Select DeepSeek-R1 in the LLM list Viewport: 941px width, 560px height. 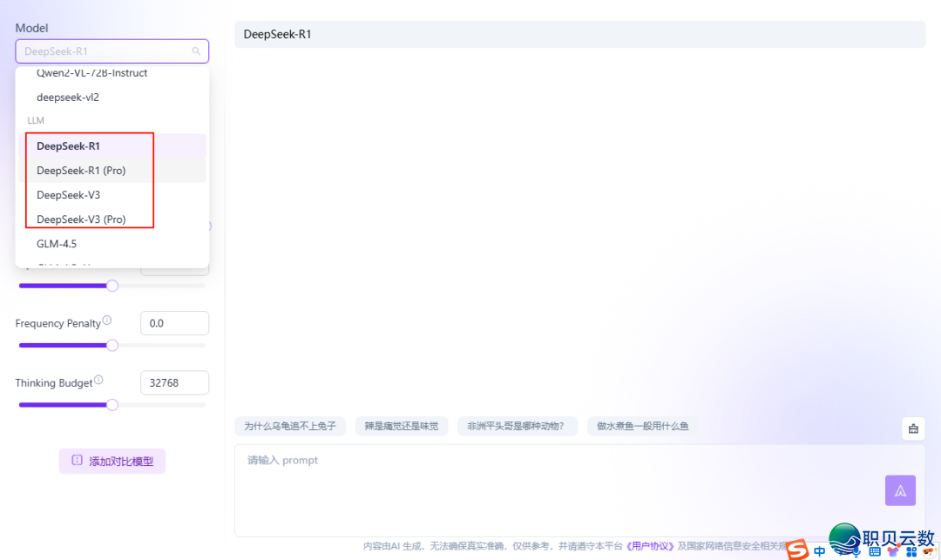point(112,146)
